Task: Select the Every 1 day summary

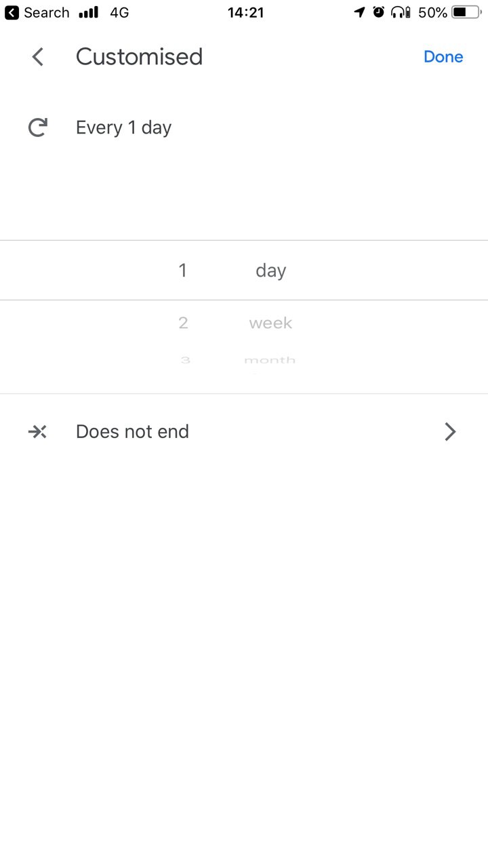Action: [123, 128]
